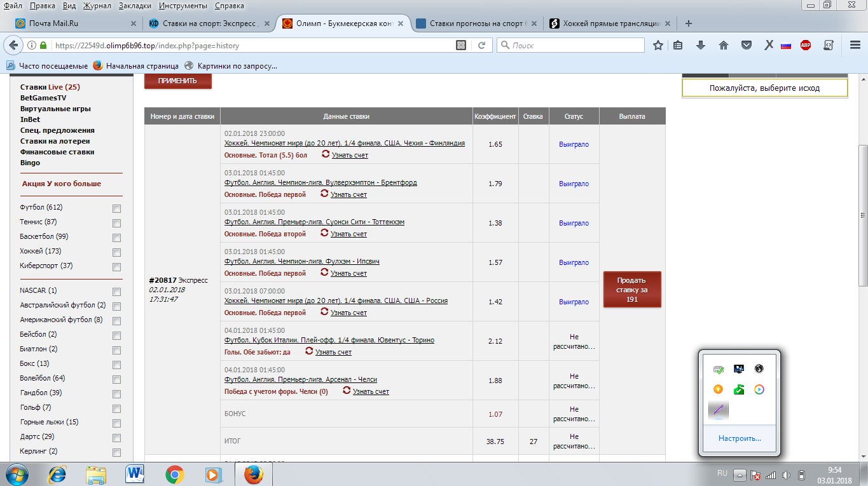Click inside the browser address bar
Image resolution: width=868 pixels, height=486 pixels.
[254, 45]
